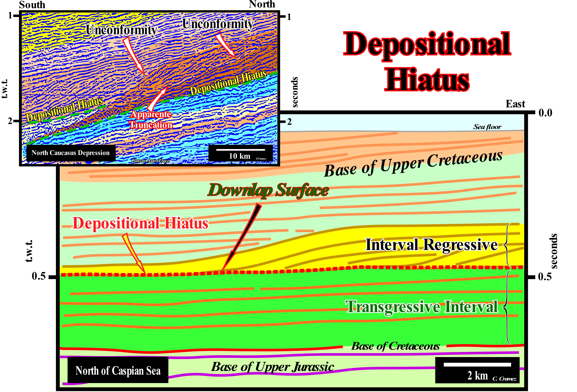Click the Base of Upper Cretaceous label
The height and width of the screenshot is (392, 577).
point(413,164)
